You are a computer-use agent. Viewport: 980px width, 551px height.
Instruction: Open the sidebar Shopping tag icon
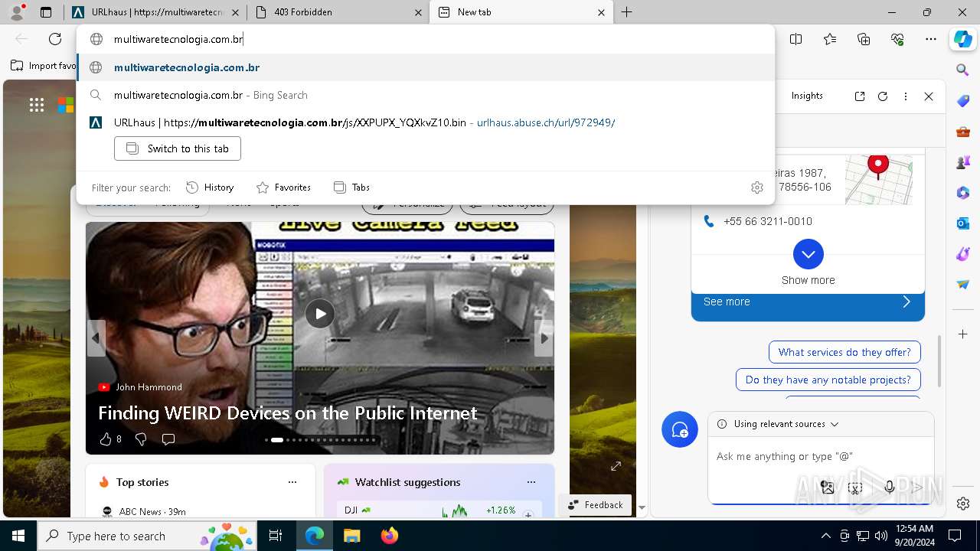click(x=963, y=101)
